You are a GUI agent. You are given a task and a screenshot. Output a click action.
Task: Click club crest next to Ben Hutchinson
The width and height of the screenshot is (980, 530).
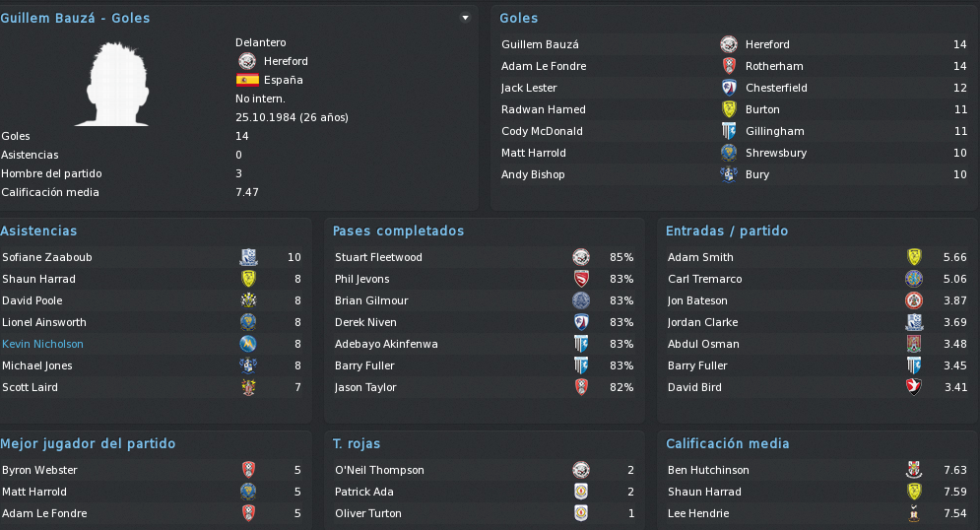[x=914, y=469]
